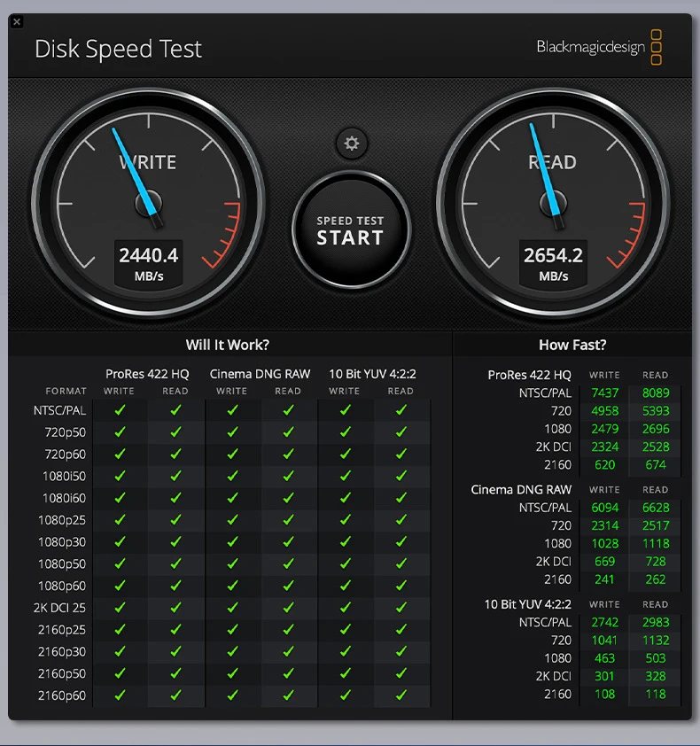Click Cinema DNG RAW header in Will It Work
This screenshot has height=746, width=700.
[260, 374]
